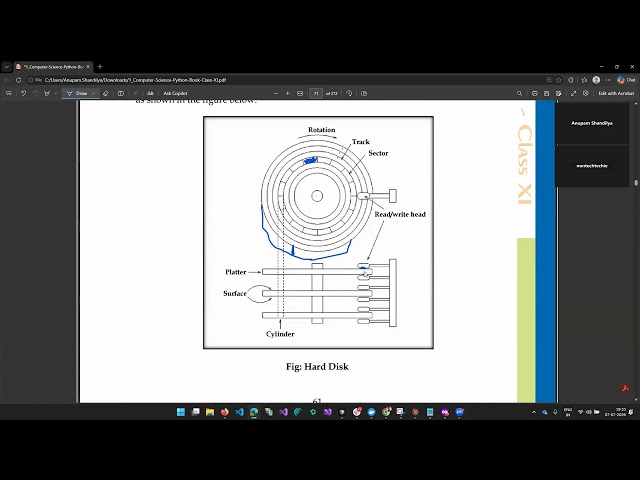
Task: Open Visual Studio Code from the taskbar
Action: click(x=240, y=412)
